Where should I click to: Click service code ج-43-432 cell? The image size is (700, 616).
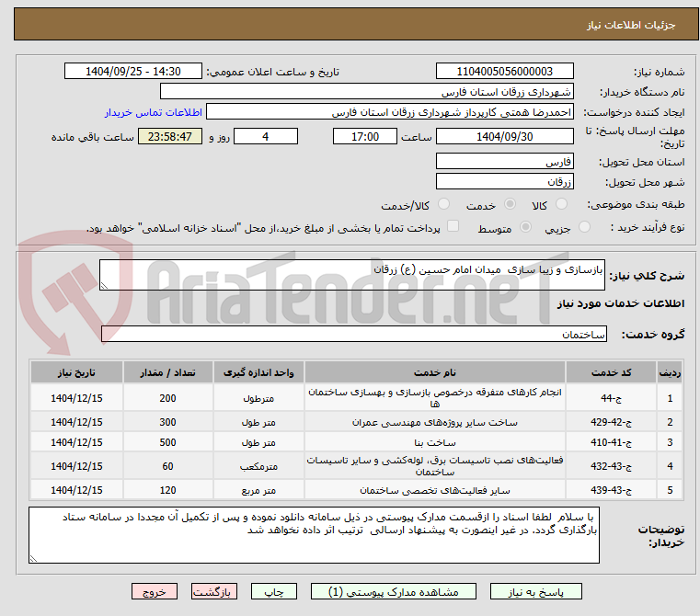[611, 466]
